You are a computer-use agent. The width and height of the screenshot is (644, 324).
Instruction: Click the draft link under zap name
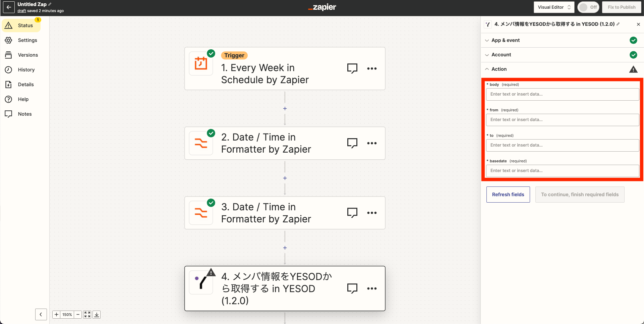click(22, 11)
